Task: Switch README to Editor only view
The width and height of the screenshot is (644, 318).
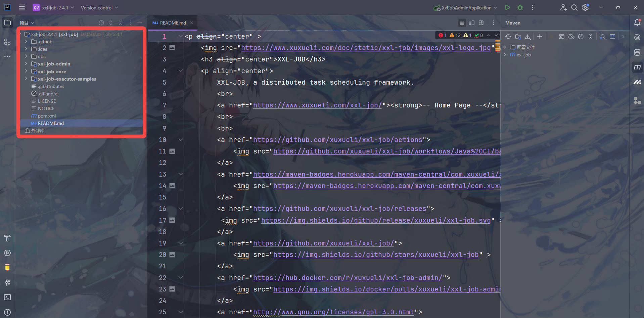Action: click(462, 23)
